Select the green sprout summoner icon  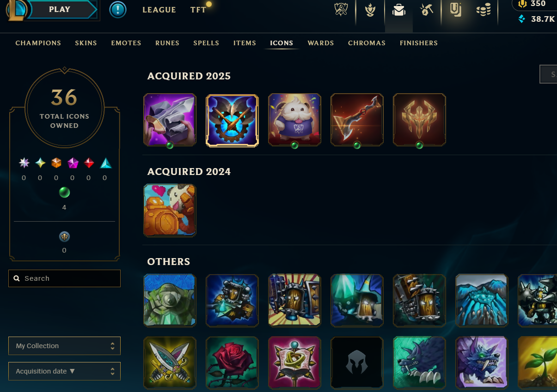pos(537,362)
